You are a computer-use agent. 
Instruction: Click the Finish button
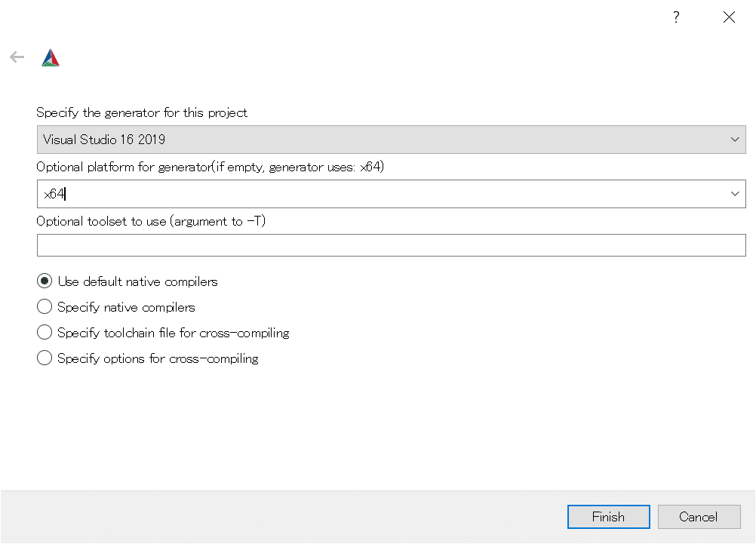[x=608, y=517]
